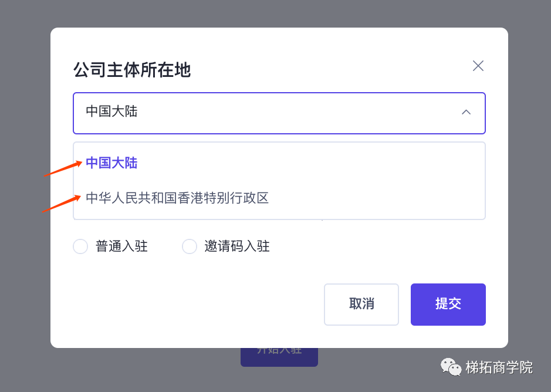Collapse the dropdown using the chevron arrow
This screenshot has width=551, height=392.
[x=466, y=112]
